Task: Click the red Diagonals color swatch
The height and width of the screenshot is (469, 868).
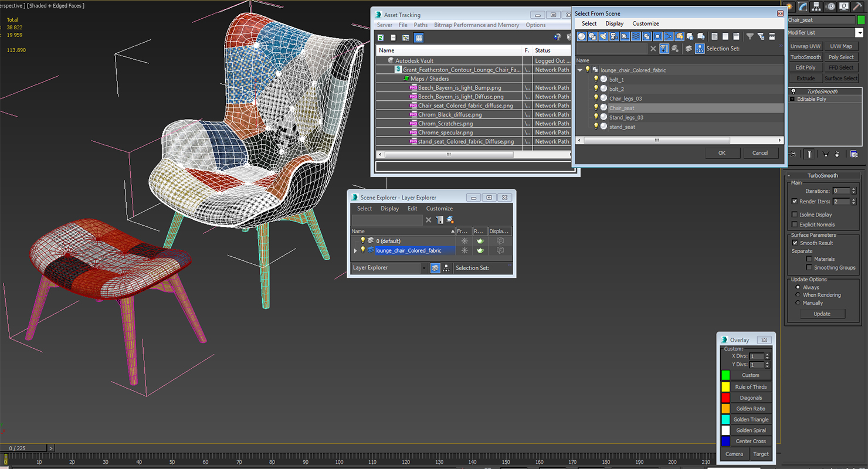Action: (x=725, y=397)
